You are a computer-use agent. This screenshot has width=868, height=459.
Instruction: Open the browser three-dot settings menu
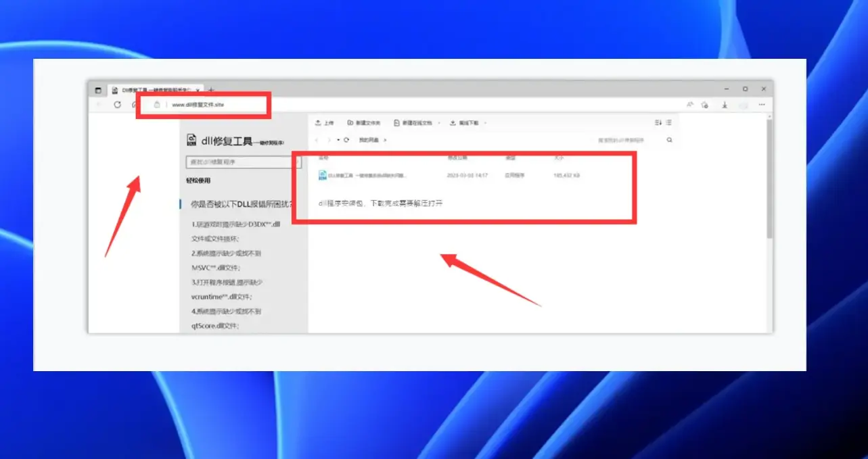tap(762, 105)
